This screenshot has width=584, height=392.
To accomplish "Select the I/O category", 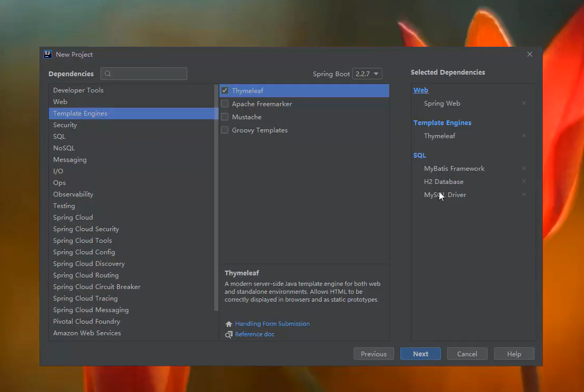I will [132, 171].
